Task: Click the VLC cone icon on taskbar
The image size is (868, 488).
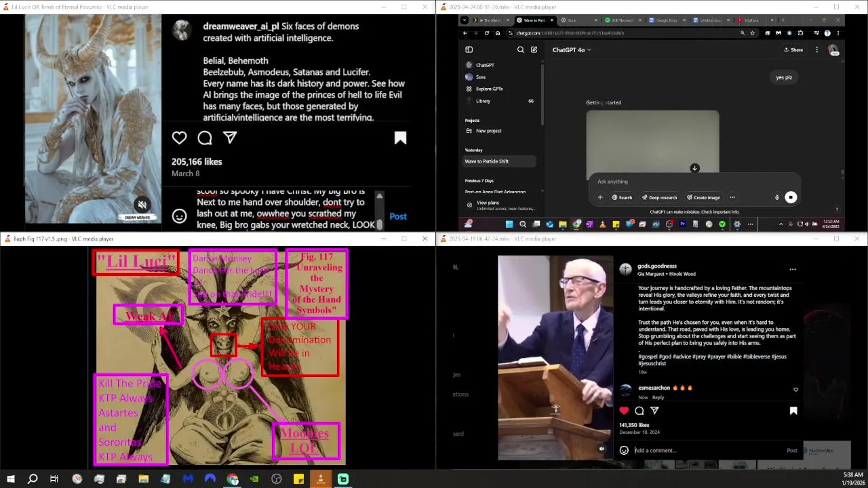Action: (x=321, y=479)
